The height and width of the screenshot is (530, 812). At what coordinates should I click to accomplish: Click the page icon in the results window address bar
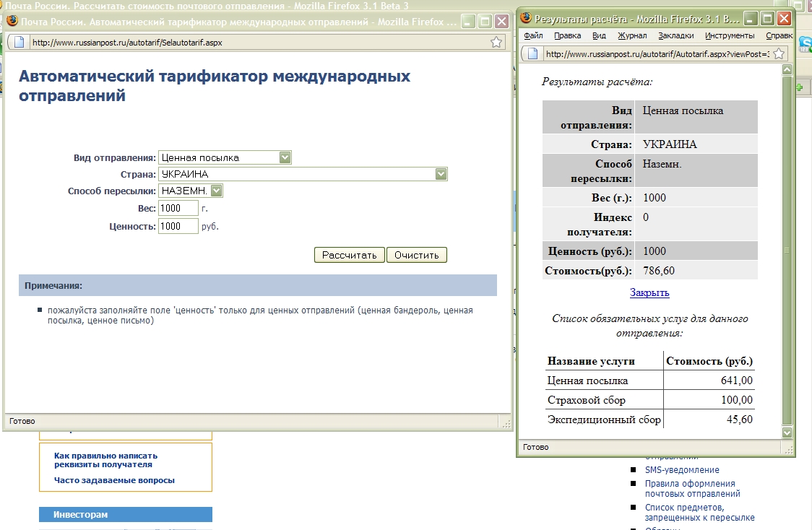533,53
